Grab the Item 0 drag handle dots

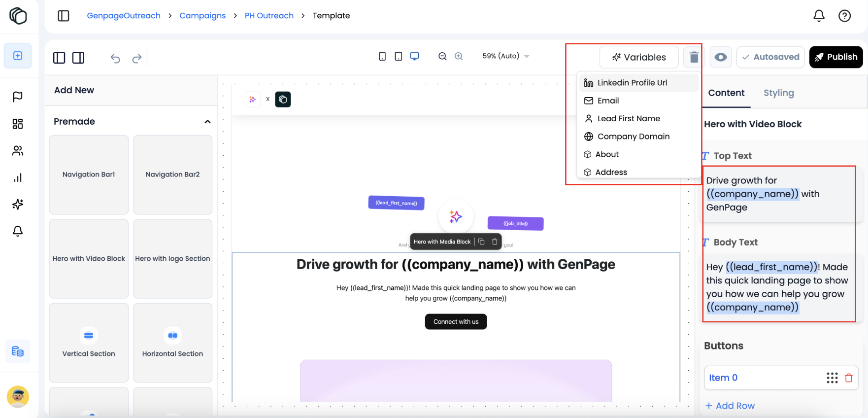832,378
